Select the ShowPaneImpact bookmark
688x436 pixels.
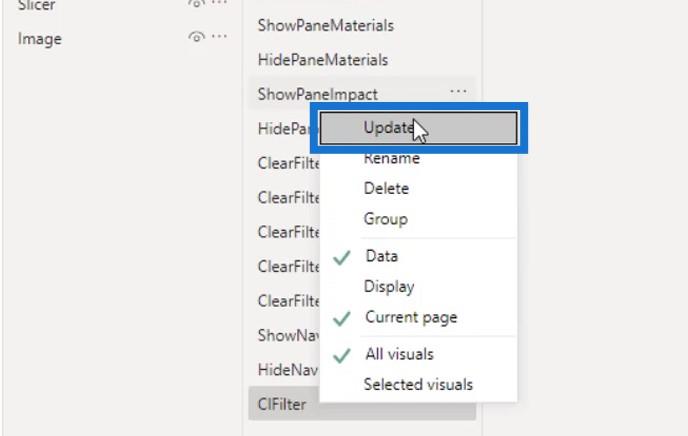317,94
